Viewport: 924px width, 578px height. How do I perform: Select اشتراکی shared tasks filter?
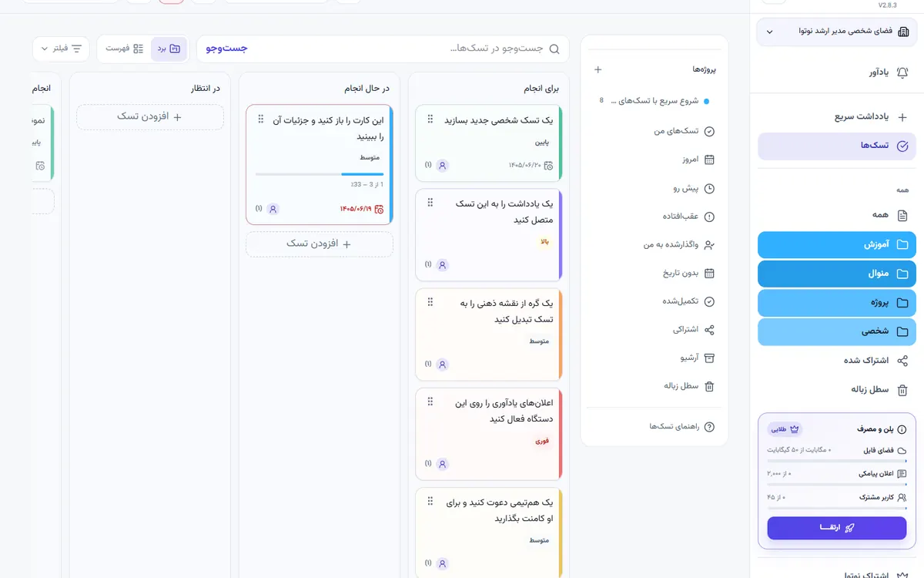pos(654,330)
